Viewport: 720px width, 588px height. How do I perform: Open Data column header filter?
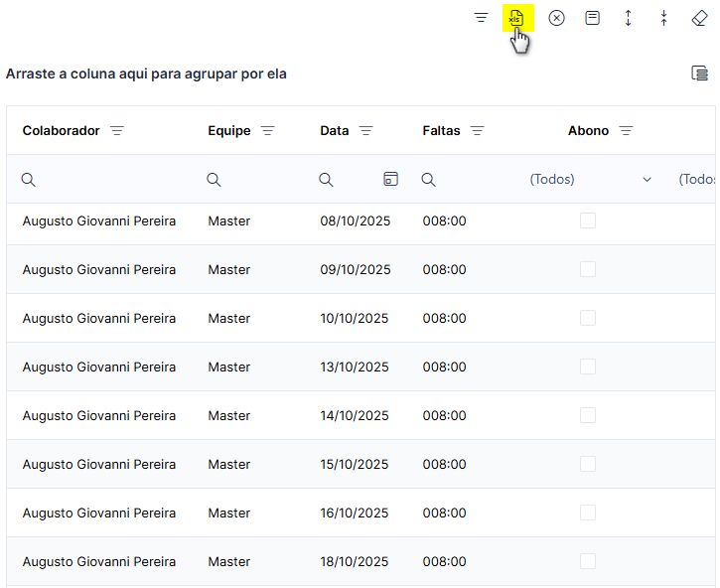(366, 131)
